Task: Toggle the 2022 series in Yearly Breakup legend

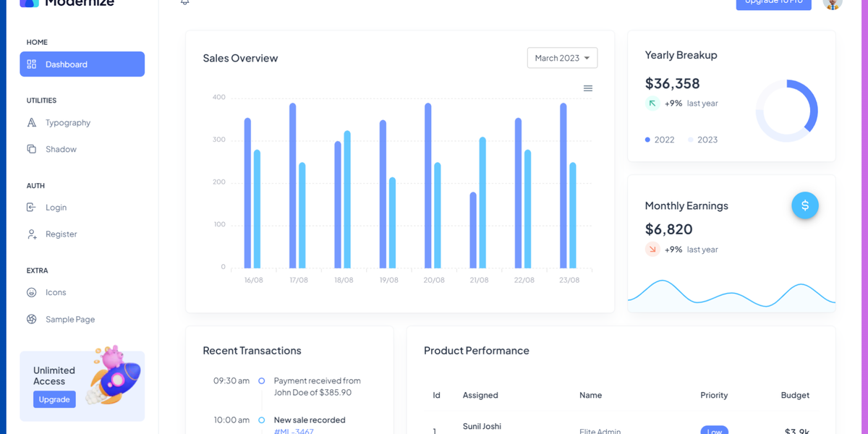Action: click(660, 140)
